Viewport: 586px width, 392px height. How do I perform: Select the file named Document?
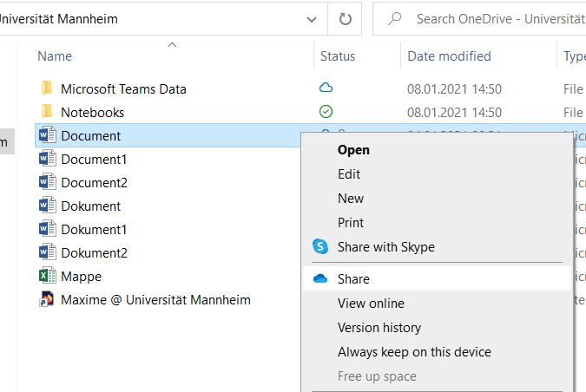point(90,136)
